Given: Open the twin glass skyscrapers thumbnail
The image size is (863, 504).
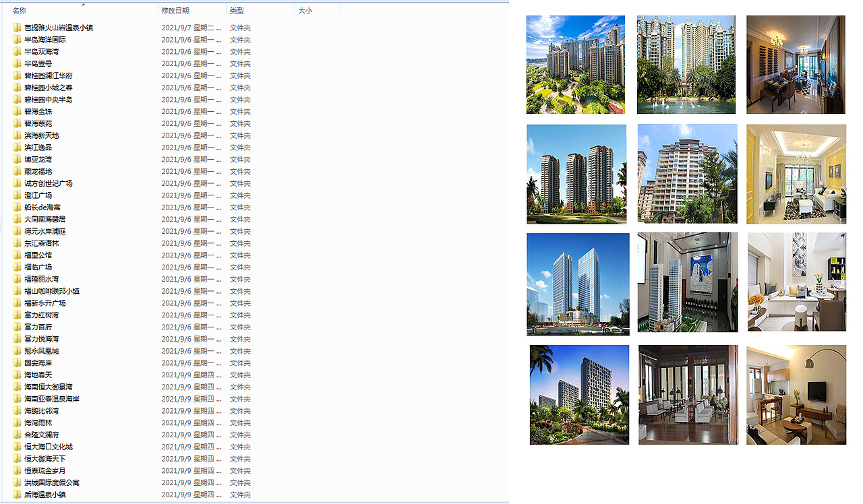Looking at the screenshot, I should pyautogui.click(x=578, y=284).
